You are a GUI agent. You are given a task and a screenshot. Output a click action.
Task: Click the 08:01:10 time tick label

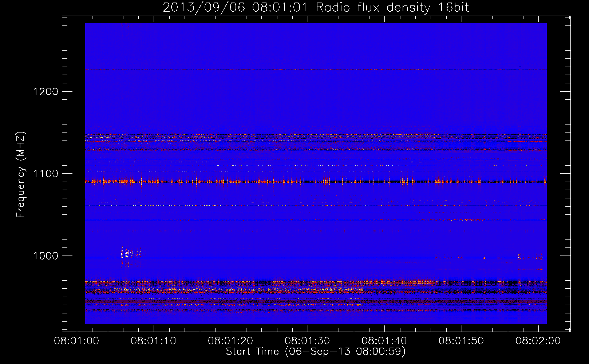point(153,341)
